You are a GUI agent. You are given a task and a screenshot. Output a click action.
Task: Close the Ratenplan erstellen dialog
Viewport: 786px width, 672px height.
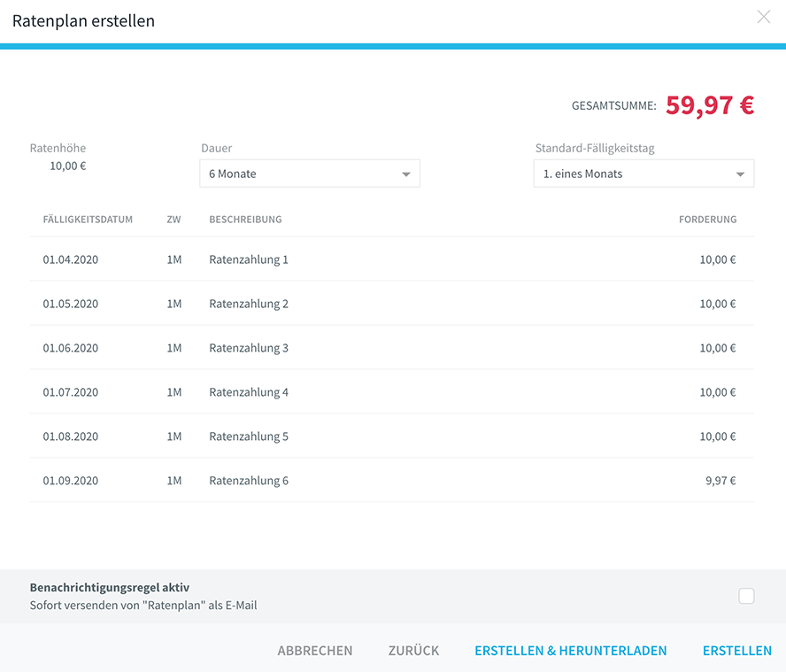(x=764, y=17)
